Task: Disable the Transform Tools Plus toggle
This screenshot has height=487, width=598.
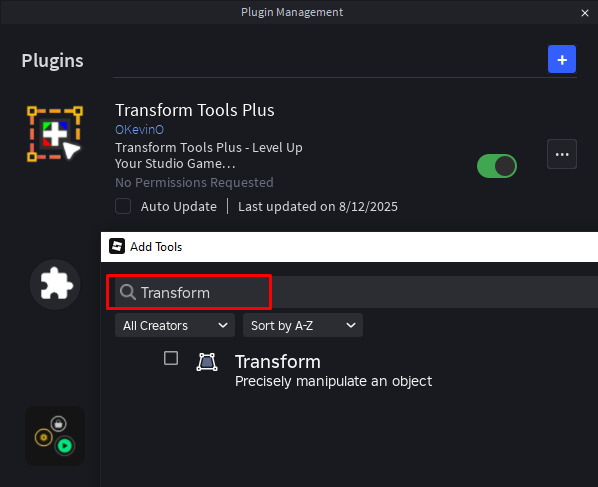Action: pyautogui.click(x=497, y=166)
